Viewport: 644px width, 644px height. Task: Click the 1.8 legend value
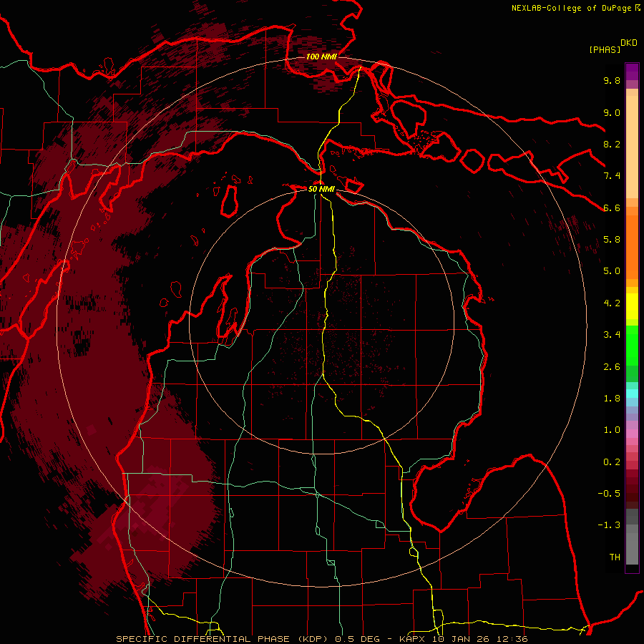[x=612, y=399]
